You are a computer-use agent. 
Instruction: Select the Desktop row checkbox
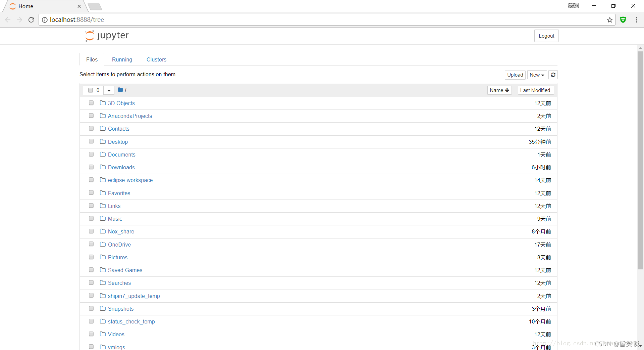click(x=91, y=141)
